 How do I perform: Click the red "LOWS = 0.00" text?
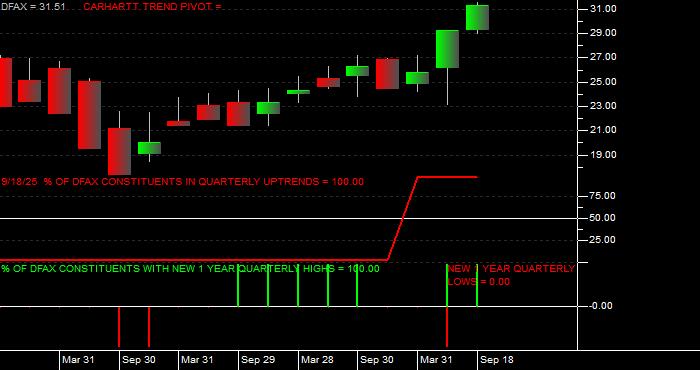(x=479, y=282)
